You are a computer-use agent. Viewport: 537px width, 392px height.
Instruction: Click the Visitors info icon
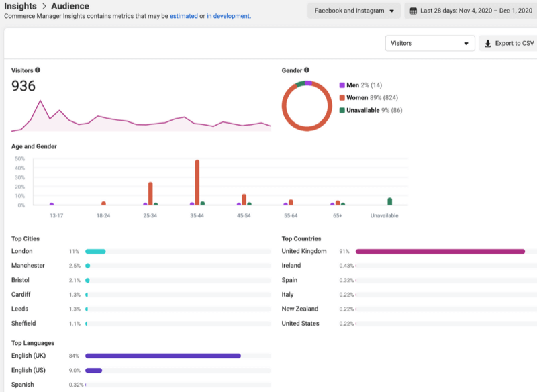pos(38,70)
